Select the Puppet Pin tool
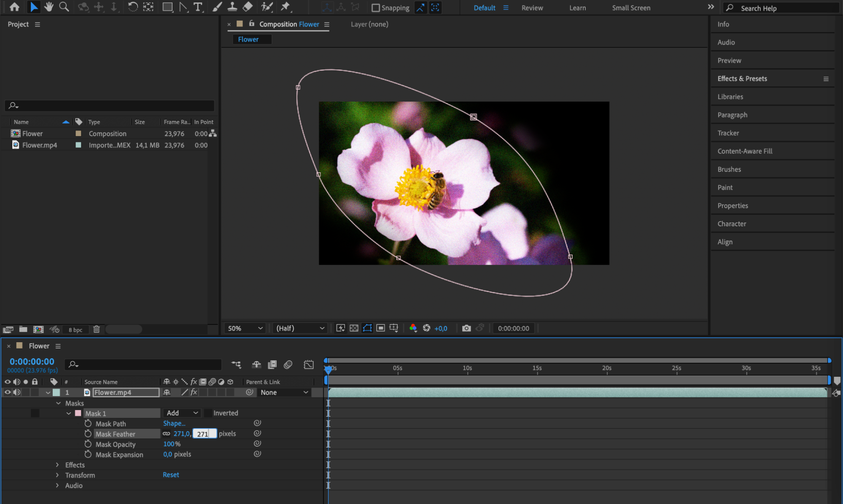 (285, 7)
